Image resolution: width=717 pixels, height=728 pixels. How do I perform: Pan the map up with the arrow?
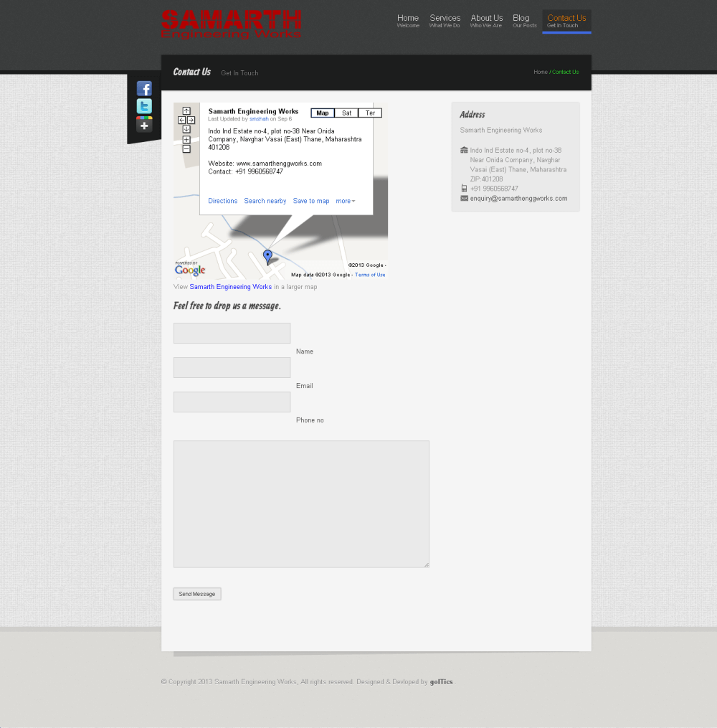186,111
